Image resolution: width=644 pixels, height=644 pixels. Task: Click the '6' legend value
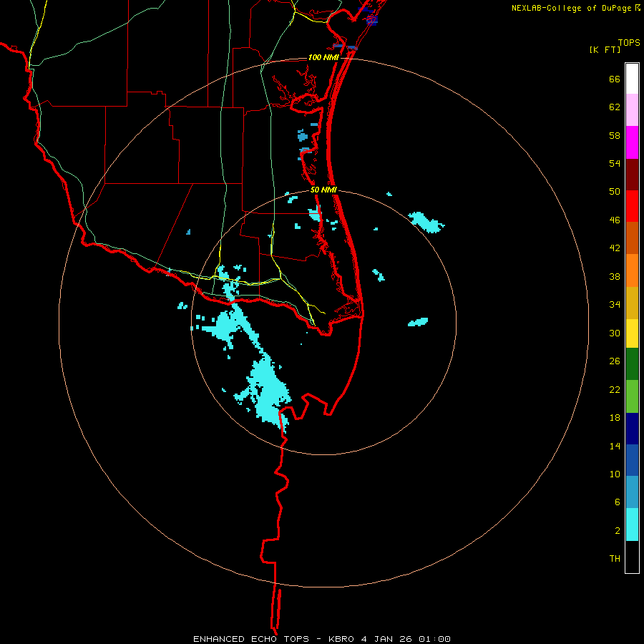click(x=617, y=502)
